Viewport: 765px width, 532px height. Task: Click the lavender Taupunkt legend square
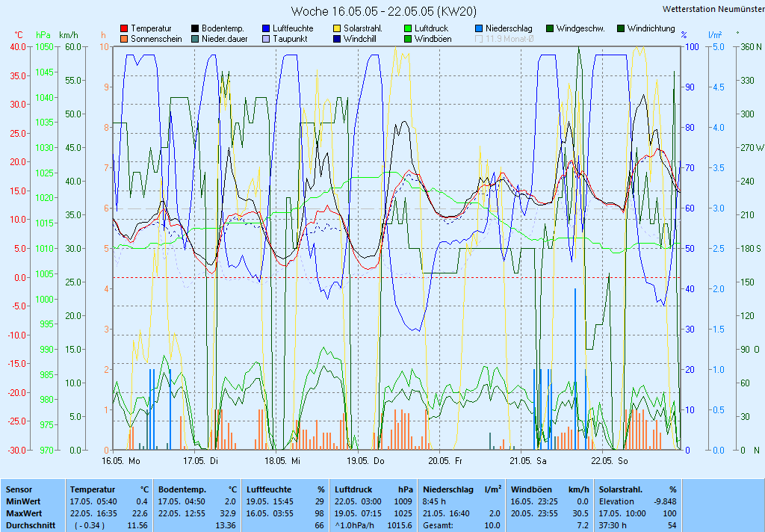(267, 39)
